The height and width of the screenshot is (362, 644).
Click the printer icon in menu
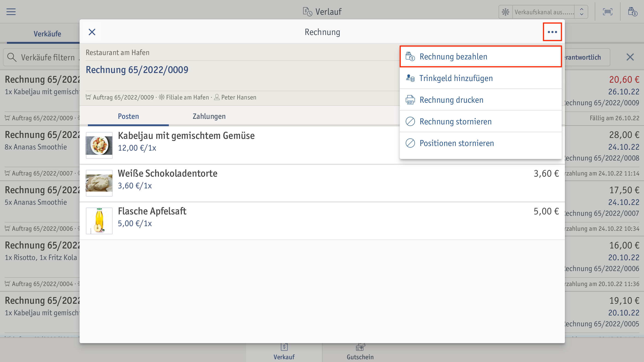click(x=410, y=100)
